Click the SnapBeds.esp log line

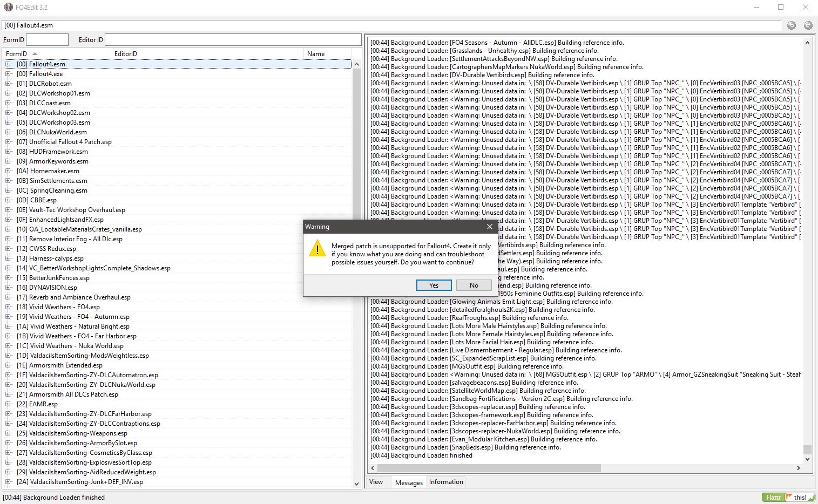465,447
